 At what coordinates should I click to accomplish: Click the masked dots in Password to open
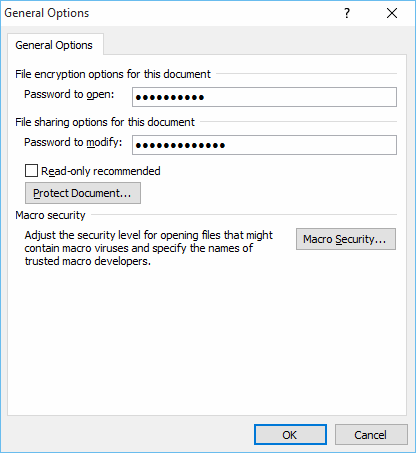click(x=170, y=97)
